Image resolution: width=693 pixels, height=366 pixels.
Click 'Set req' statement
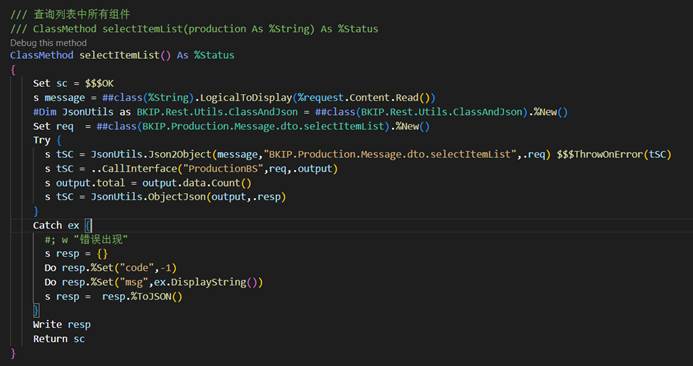(53, 126)
